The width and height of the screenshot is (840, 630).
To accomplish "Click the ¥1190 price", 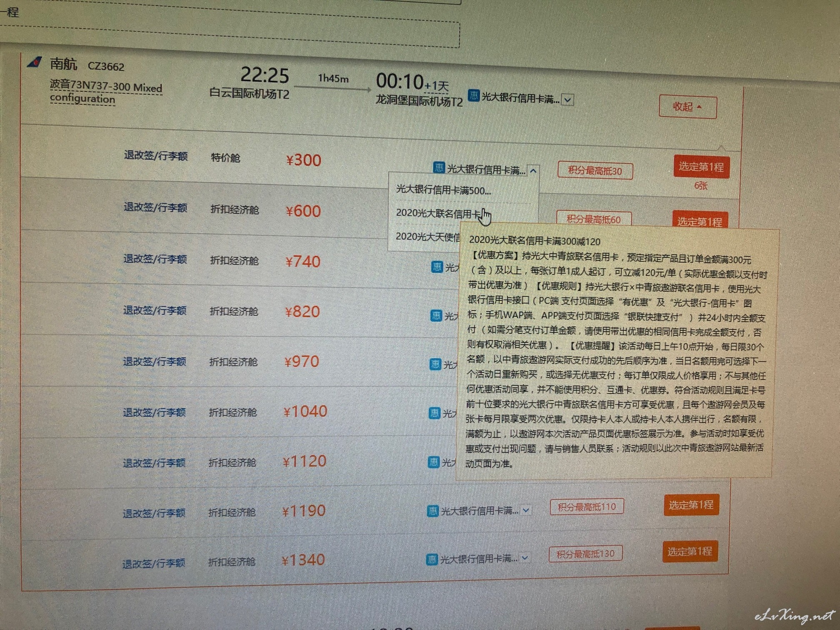I will point(304,511).
